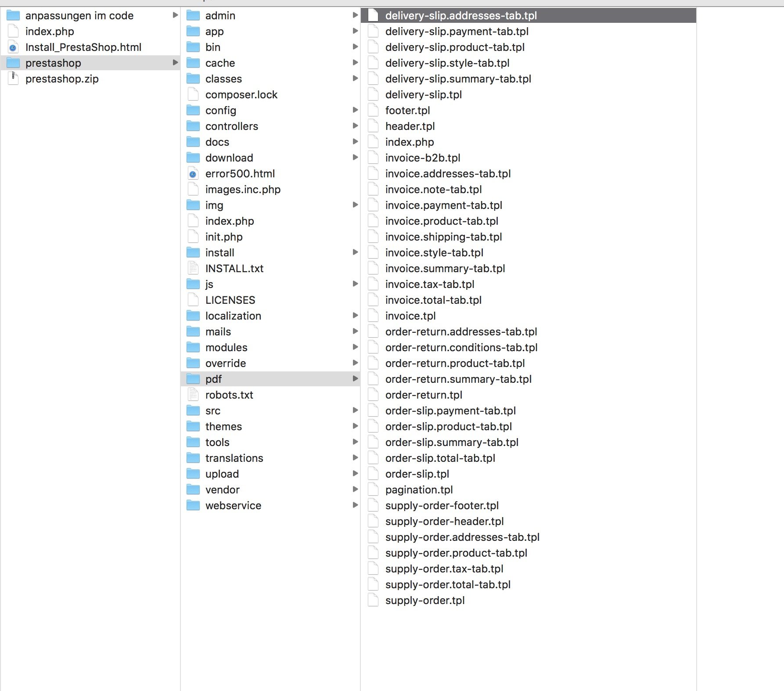Viewport: 784px width, 691px height.
Task: Select the src folder name
Action: [213, 411]
